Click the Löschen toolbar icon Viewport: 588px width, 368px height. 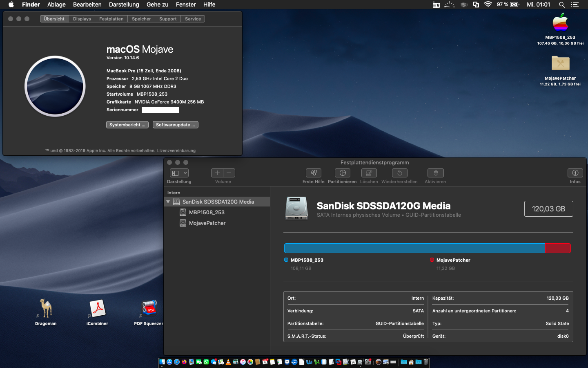click(x=369, y=173)
